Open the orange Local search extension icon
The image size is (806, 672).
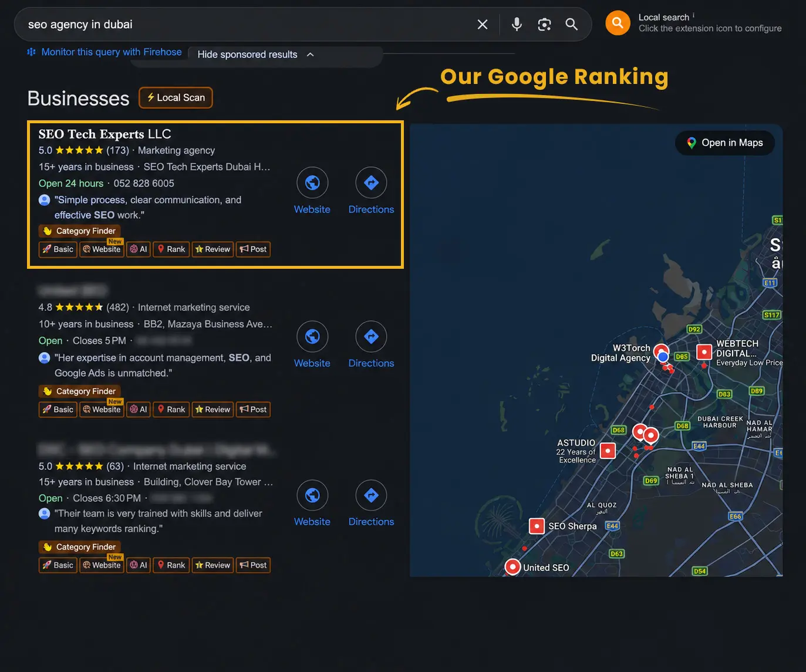pos(618,23)
